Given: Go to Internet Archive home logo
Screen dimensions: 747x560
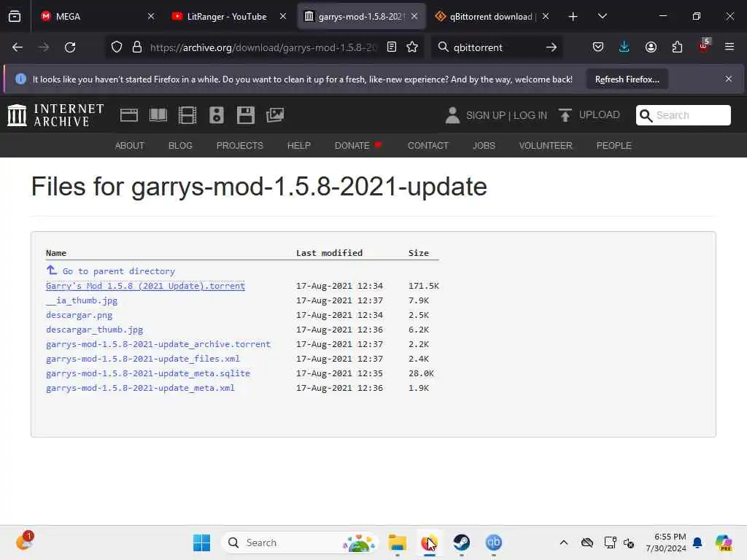Looking at the screenshot, I should coord(56,115).
